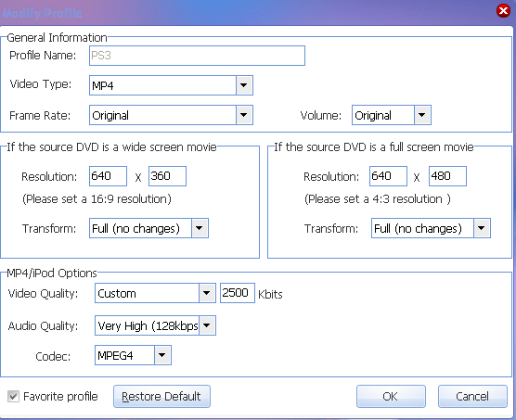Close the Modify Profile dialog with the red X
The image size is (516, 420).
[503, 11]
